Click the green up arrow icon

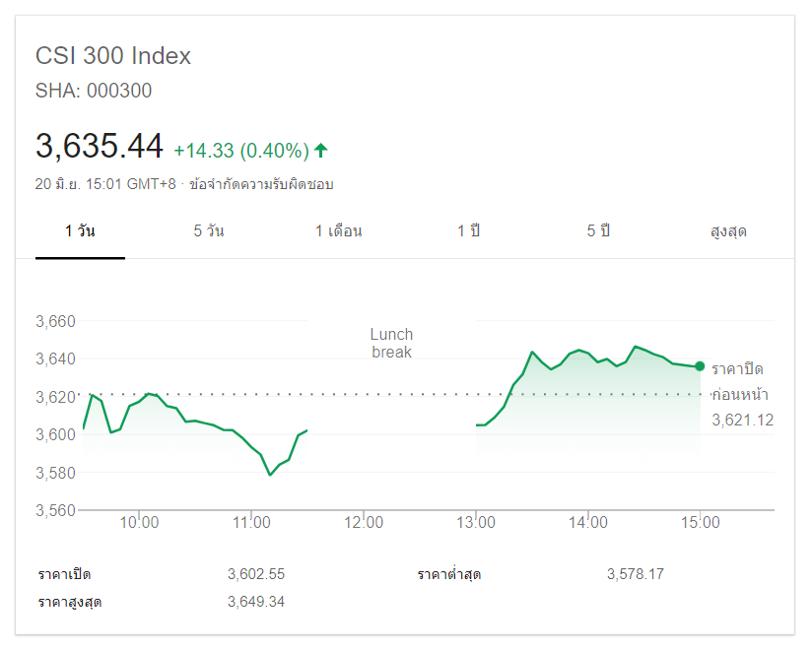click(x=321, y=151)
